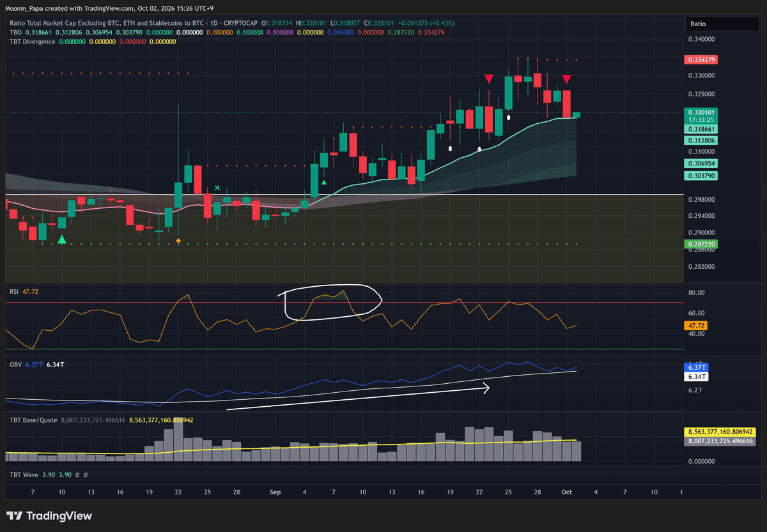Click the Oct label on the time axis

(x=566, y=492)
